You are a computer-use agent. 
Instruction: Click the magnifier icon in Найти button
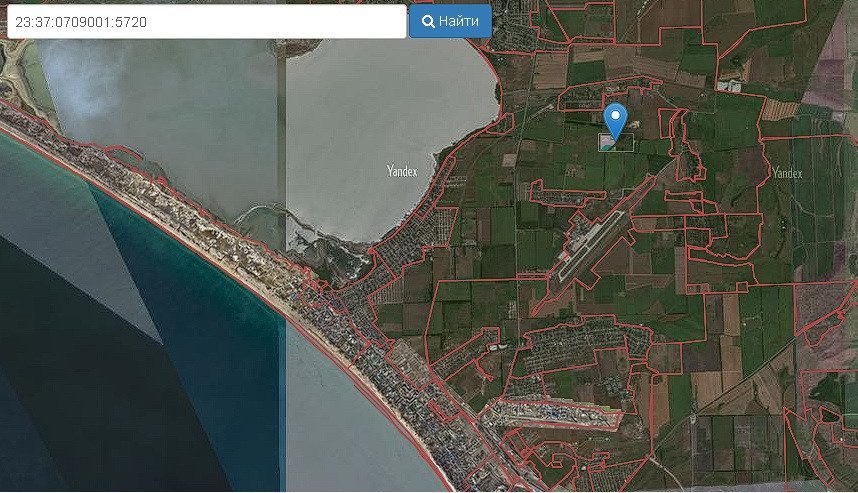pos(427,21)
